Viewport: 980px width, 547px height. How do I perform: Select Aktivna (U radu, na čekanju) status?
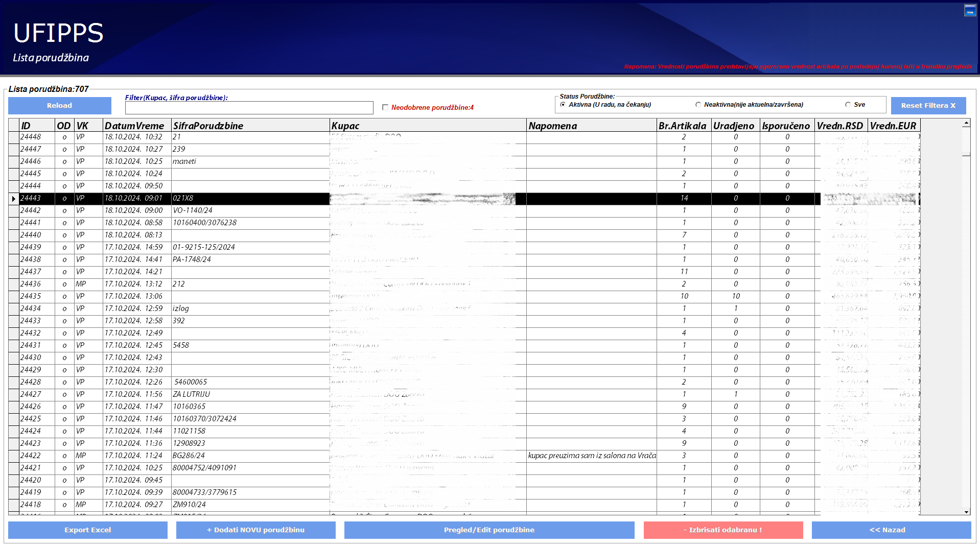tap(563, 105)
